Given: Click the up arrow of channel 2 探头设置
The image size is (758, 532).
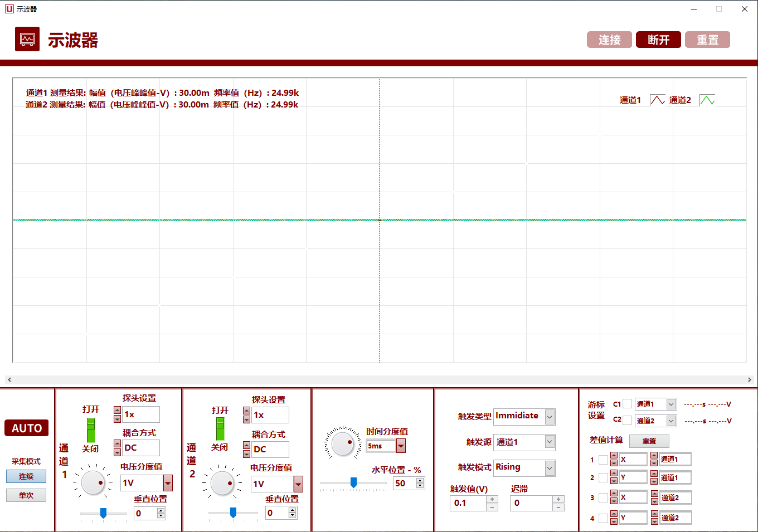Looking at the screenshot, I should [246, 412].
